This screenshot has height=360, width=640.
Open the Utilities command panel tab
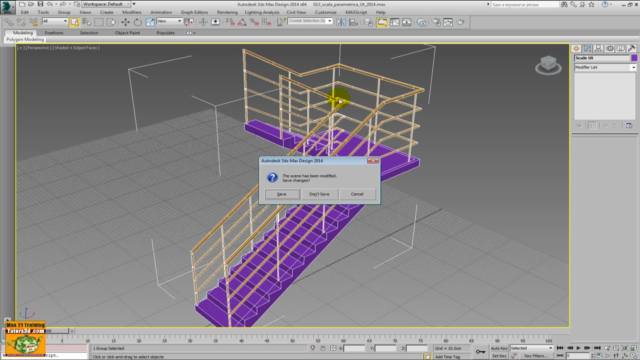point(631,48)
